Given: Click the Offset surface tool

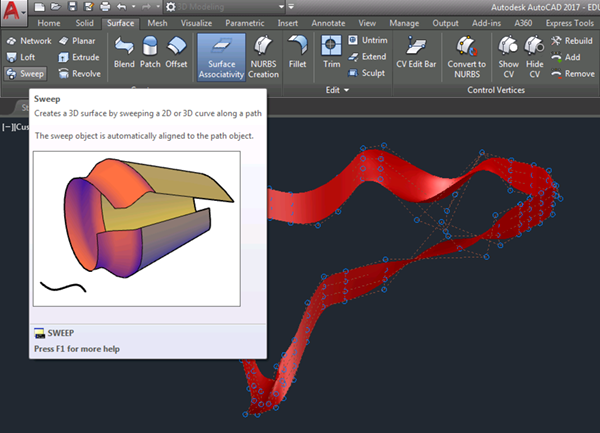Looking at the screenshot, I should click(177, 52).
